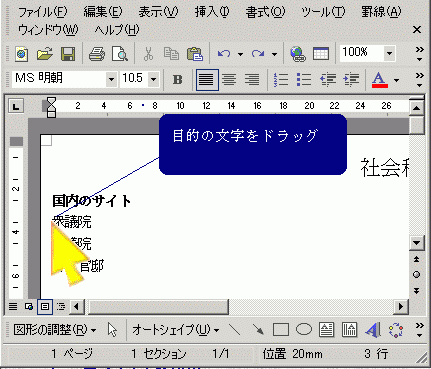Click the Print icon in toolbar

point(97,54)
